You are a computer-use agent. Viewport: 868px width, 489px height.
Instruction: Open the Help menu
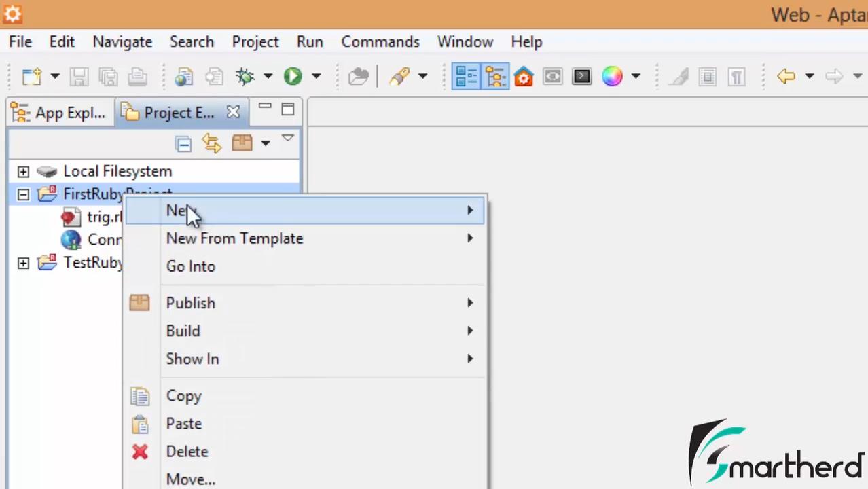pos(526,41)
